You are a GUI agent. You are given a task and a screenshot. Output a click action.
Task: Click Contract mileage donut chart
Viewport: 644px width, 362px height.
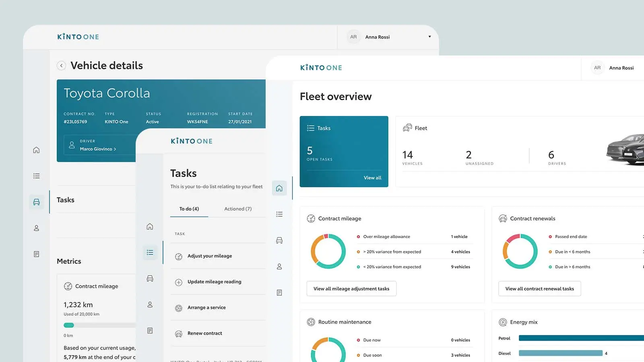pyautogui.click(x=328, y=251)
